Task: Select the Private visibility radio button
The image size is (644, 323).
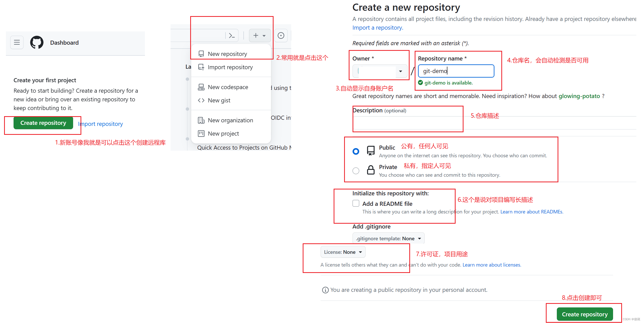Action: point(356,171)
